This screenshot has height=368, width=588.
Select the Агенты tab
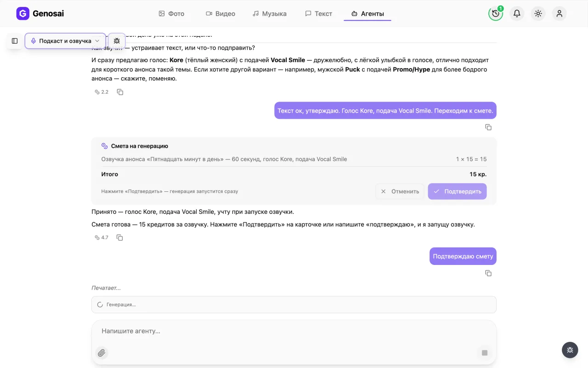(367, 14)
